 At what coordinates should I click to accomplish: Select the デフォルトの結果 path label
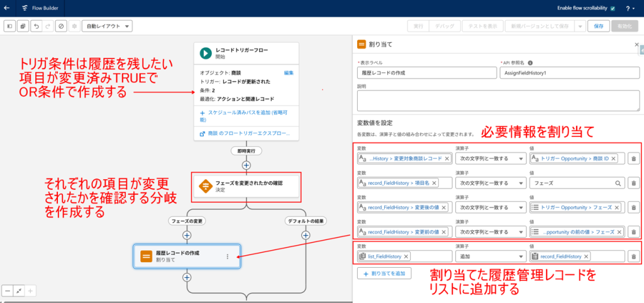(305, 221)
